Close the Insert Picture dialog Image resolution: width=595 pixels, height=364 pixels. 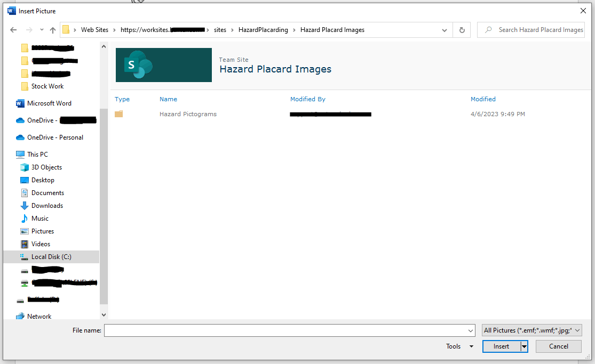coord(583,11)
